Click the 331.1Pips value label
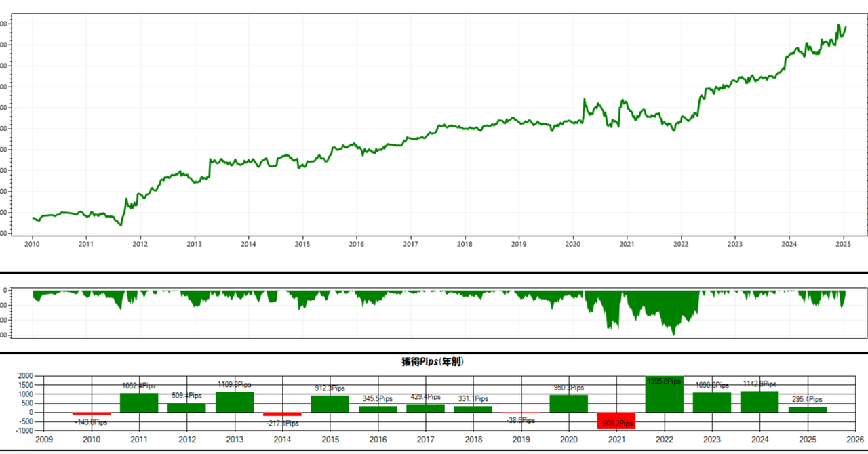Viewport: 868px width, 454px height. (473, 399)
